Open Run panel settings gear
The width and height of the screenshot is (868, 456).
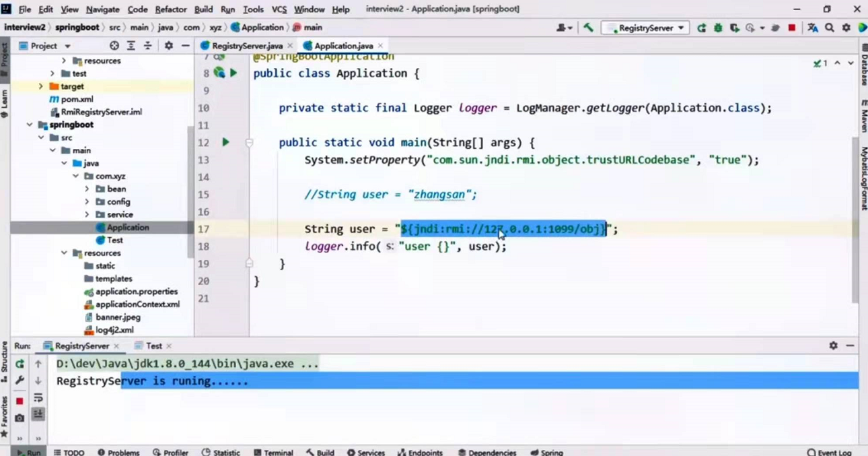[833, 346]
